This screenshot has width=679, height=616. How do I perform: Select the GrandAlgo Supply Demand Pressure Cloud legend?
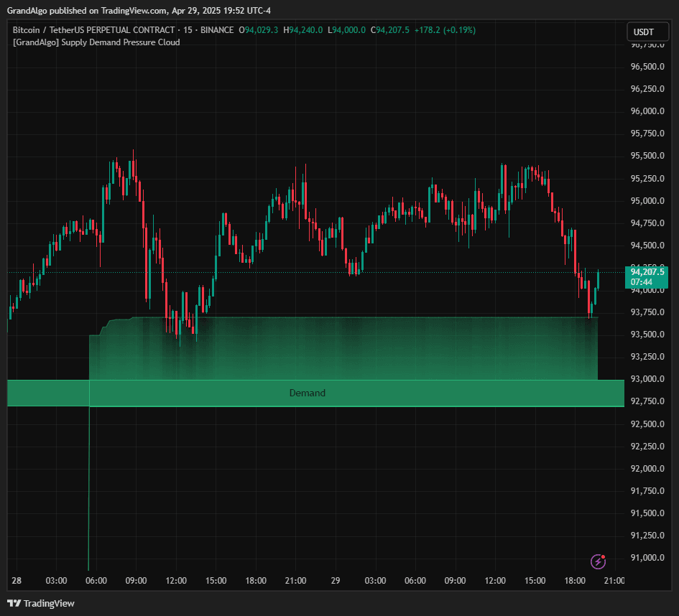pyautogui.click(x=96, y=42)
